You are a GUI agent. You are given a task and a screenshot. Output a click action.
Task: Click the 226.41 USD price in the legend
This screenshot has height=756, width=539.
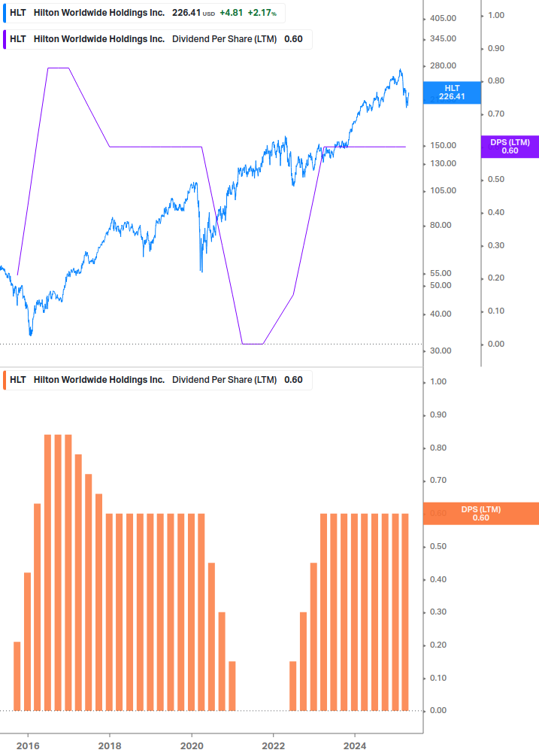[x=193, y=13]
